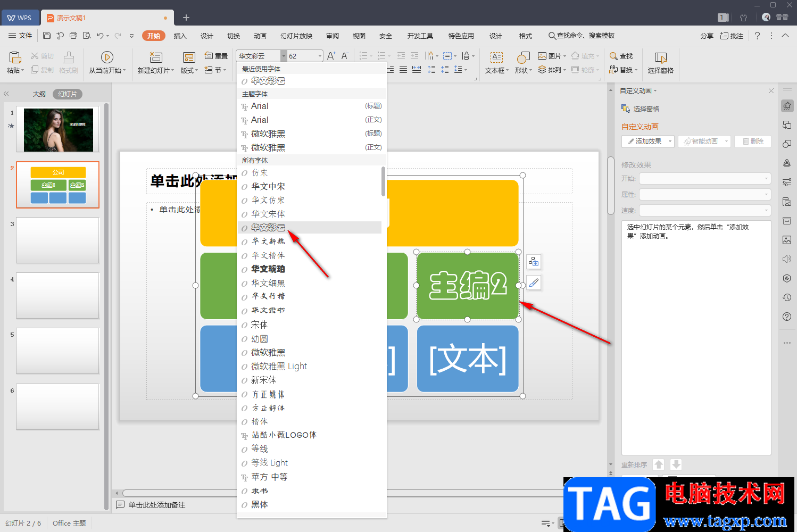The image size is (797, 532).
Task: Click the 重置 reset button
Action: tap(217, 56)
